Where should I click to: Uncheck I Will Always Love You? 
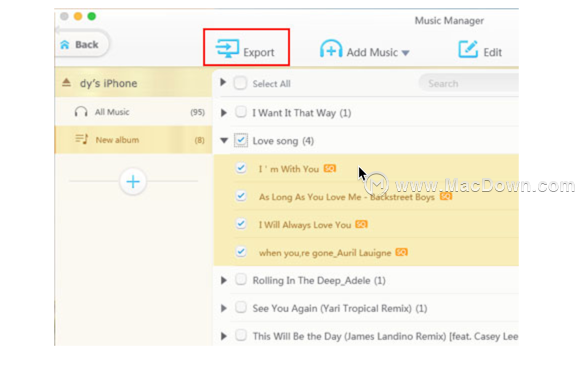click(241, 224)
